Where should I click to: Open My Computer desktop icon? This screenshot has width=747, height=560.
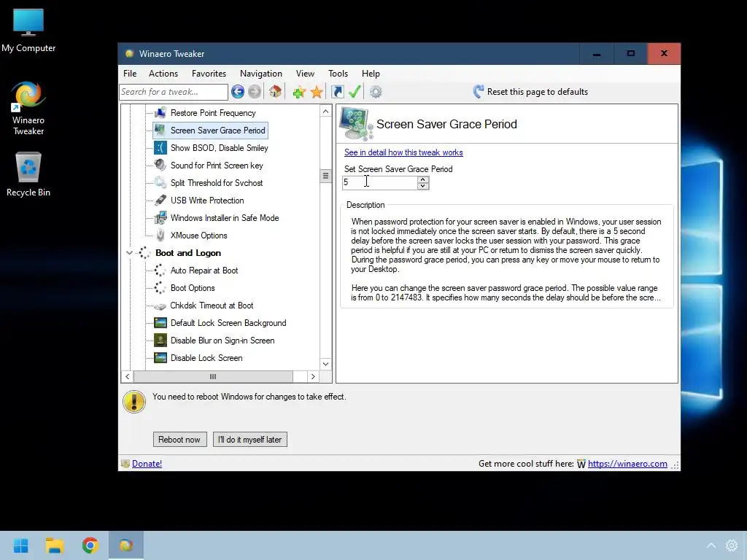coord(28,31)
